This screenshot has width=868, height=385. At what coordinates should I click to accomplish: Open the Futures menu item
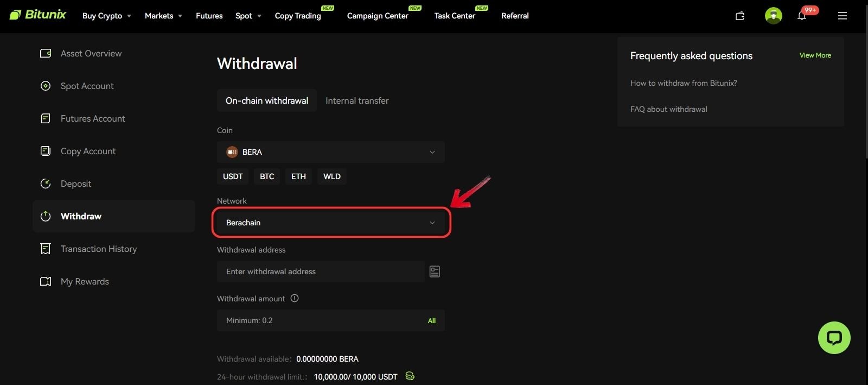209,16
